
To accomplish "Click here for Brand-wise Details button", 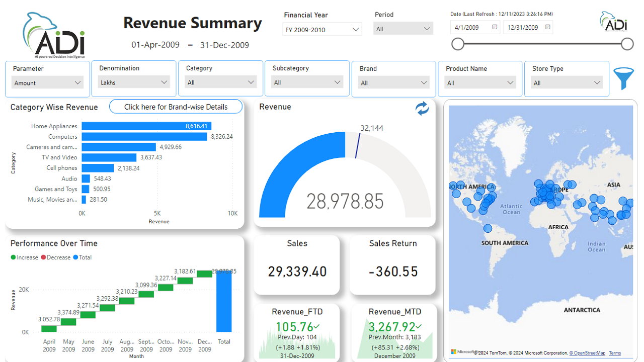I will 176,107.
